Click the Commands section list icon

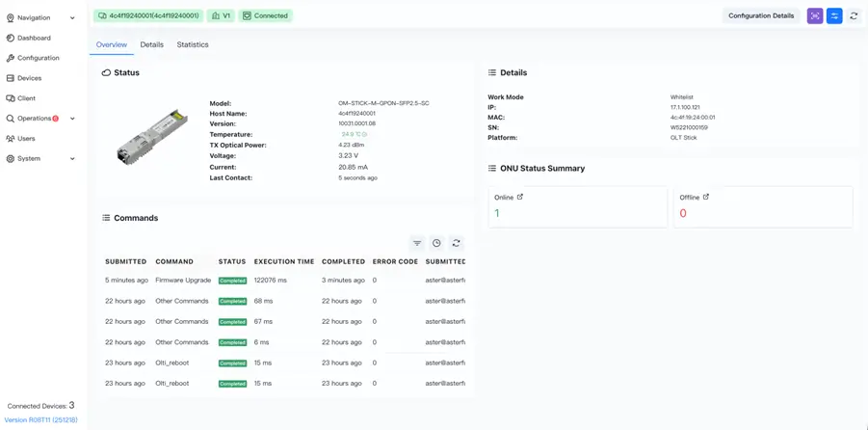106,218
